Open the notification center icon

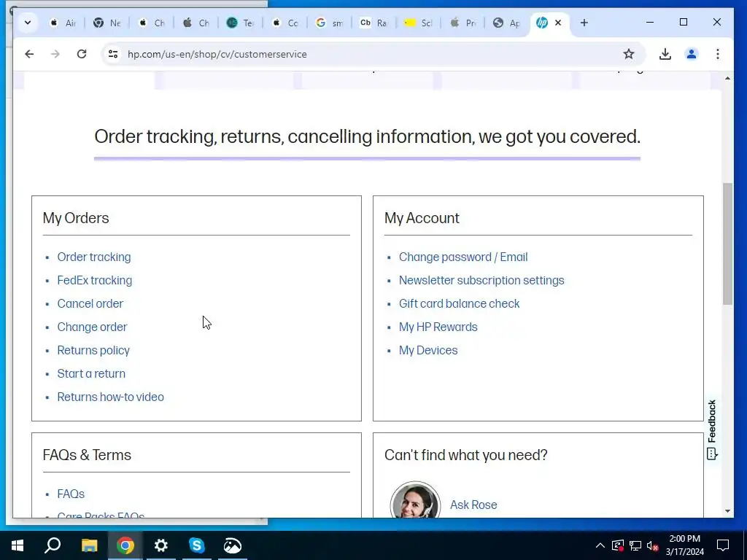tap(723, 545)
